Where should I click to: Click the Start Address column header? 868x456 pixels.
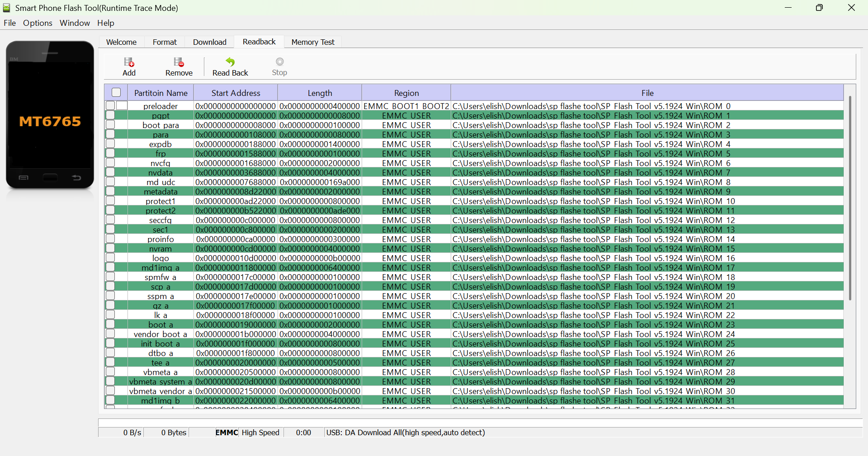[236, 93]
